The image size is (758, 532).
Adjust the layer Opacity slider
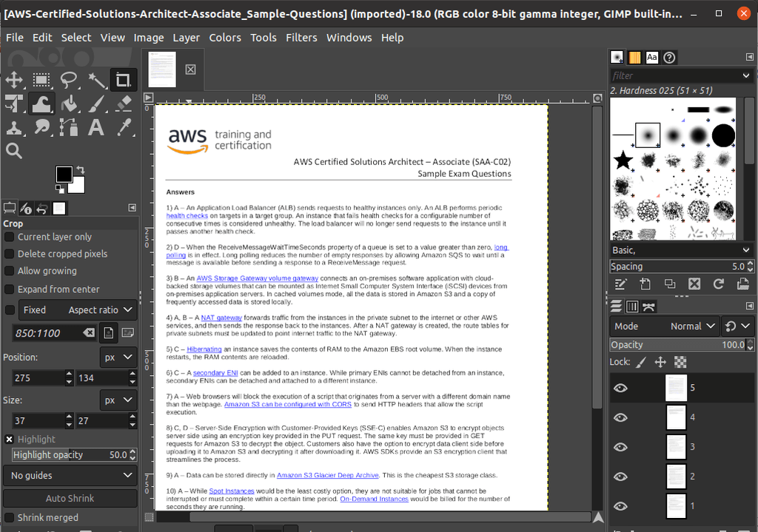coord(678,345)
